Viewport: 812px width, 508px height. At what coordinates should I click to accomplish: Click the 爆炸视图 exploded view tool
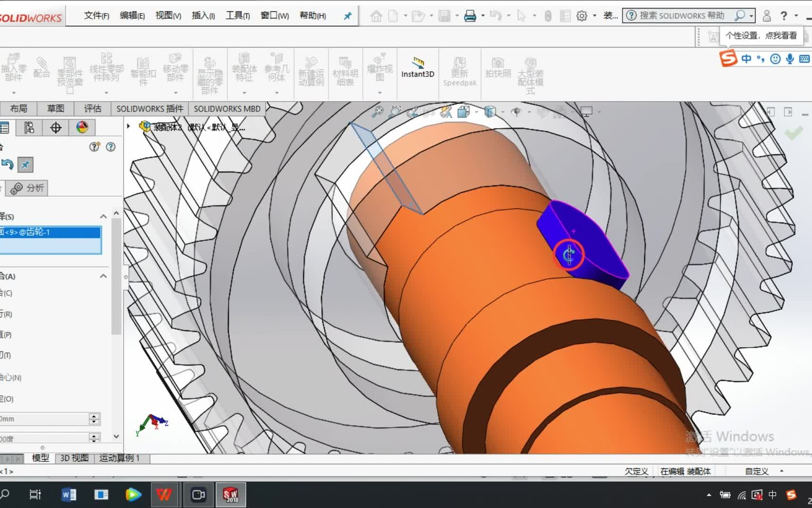[x=380, y=67]
